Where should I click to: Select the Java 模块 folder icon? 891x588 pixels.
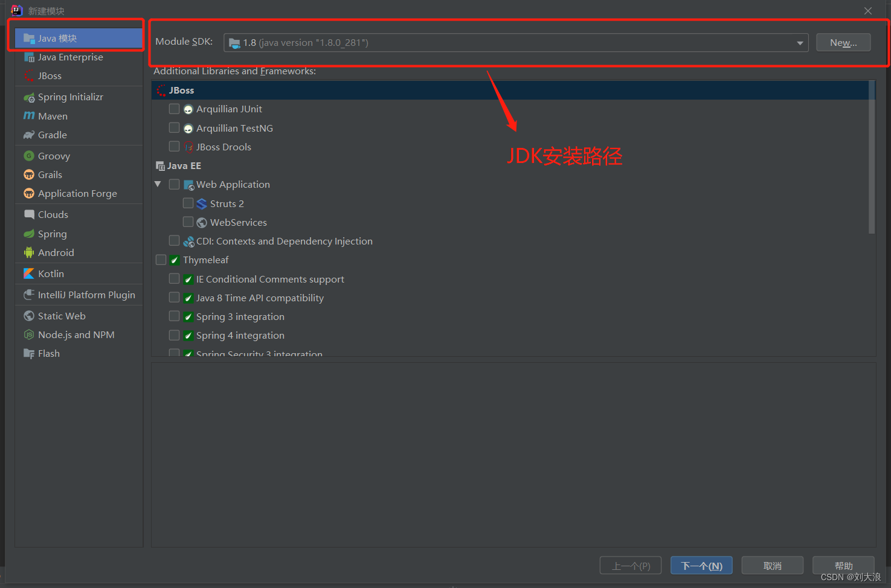click(29, 39)
